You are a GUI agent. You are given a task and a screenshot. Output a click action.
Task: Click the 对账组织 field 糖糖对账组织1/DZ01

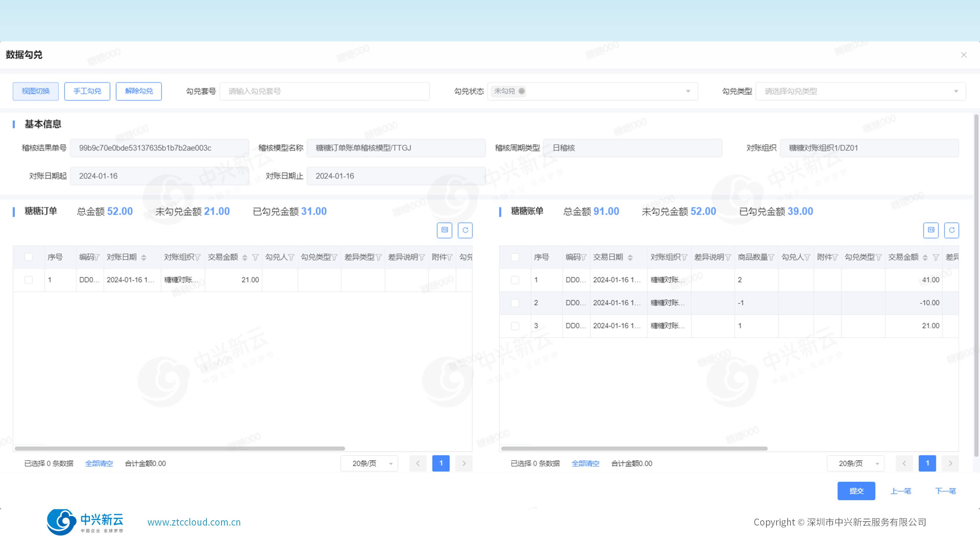869,148
